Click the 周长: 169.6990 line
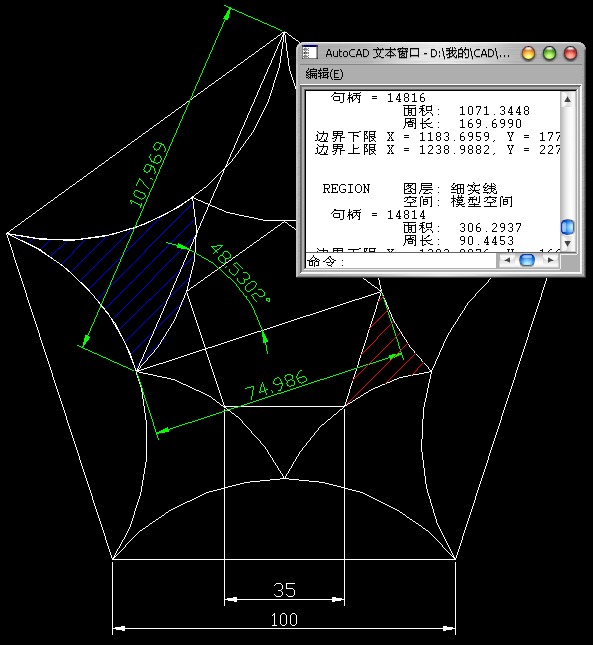Screen dimensions: 593x645 point(462,123)
